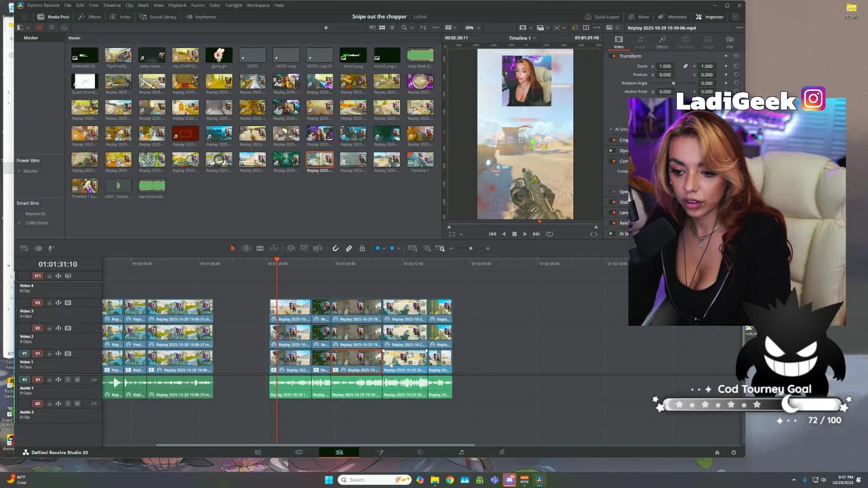
Task: Open the Index panel
Action: [x=121, y=17]
